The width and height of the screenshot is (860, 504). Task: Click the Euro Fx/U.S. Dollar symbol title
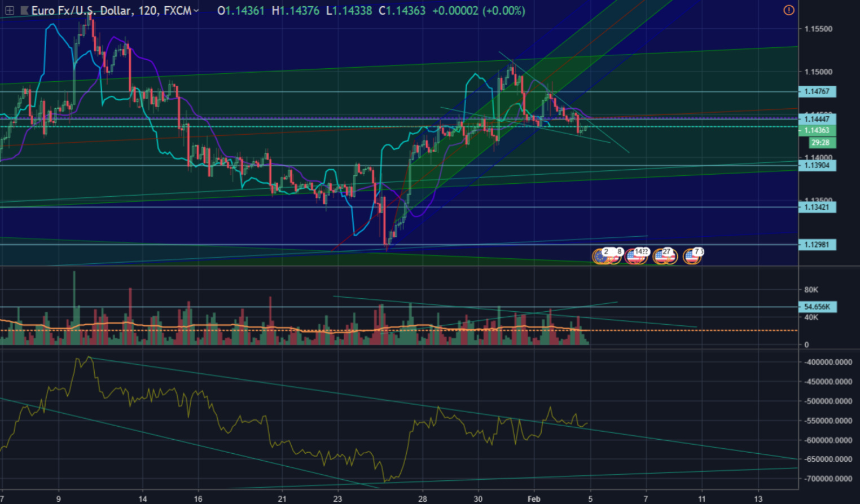(x=82, y=11)
